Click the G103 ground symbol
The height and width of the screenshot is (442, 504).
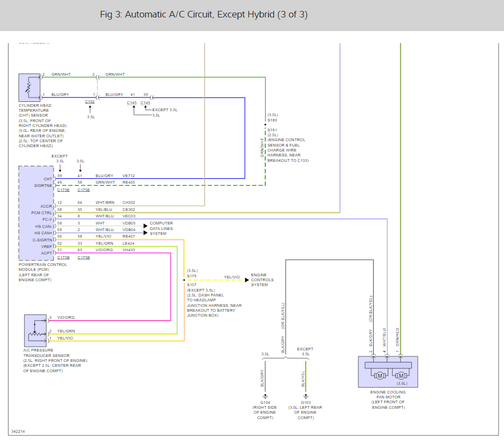pyautogui.click(x=305, y=397)
